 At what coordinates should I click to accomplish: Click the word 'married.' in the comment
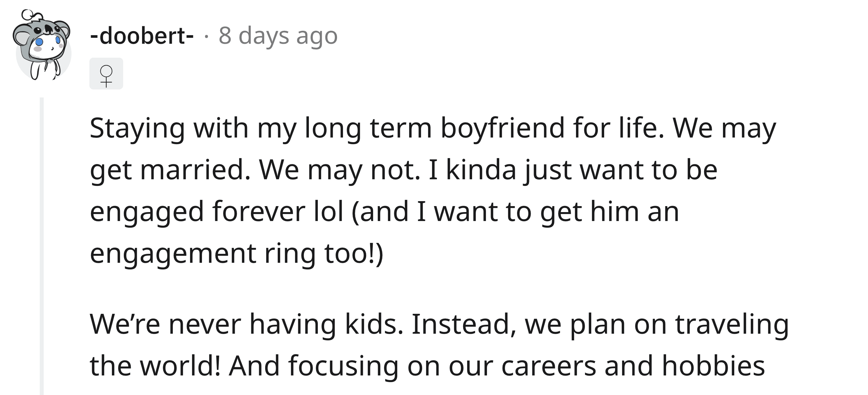(x=195, y=170)
